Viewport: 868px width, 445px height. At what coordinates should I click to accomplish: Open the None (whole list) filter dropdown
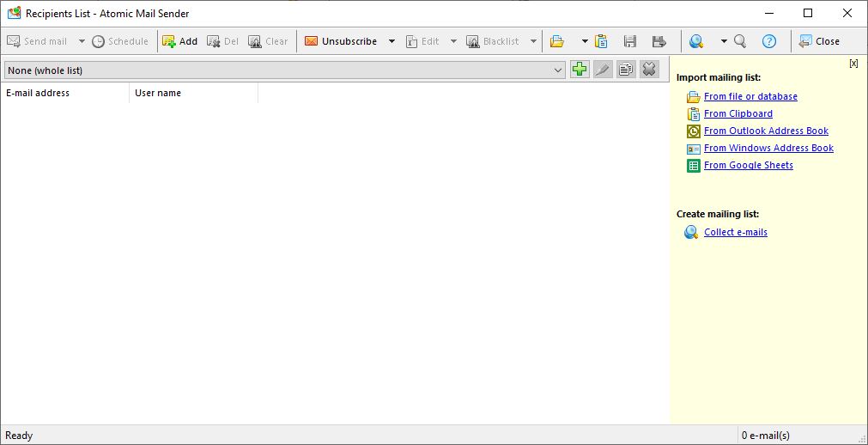(x=284, y=70)
